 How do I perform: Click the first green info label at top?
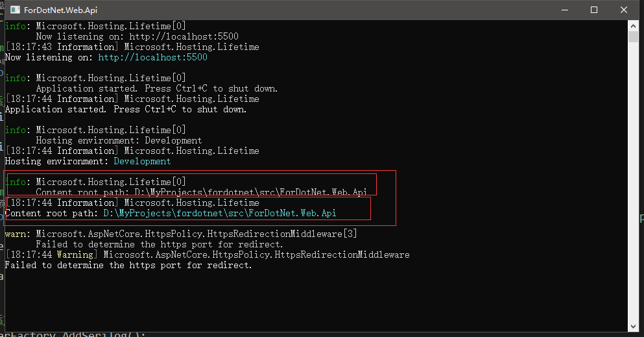coord(16,27)
